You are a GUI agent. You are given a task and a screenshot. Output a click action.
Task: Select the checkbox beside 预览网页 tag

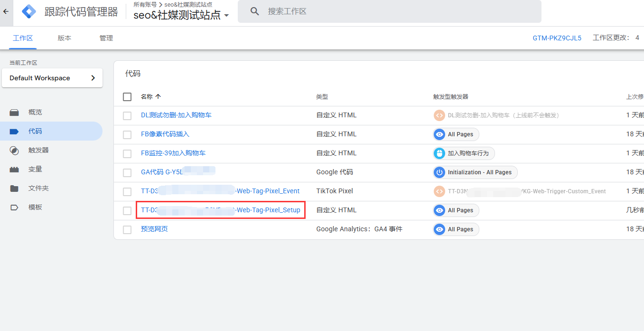127,229
